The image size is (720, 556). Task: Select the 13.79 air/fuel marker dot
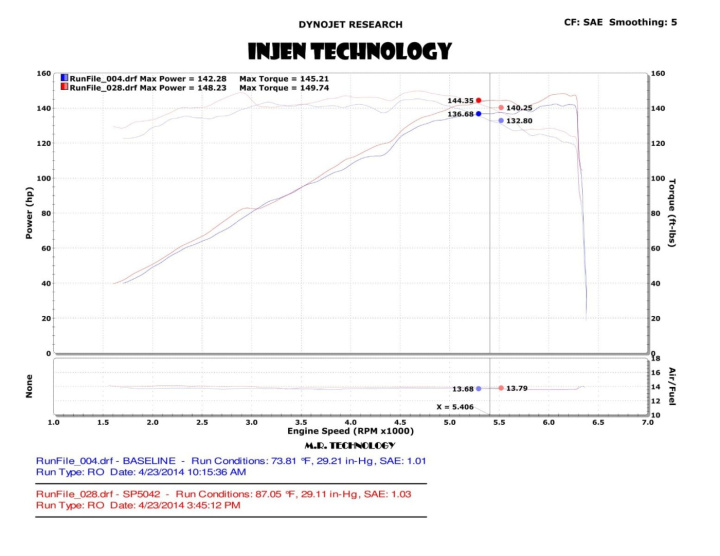501,388
